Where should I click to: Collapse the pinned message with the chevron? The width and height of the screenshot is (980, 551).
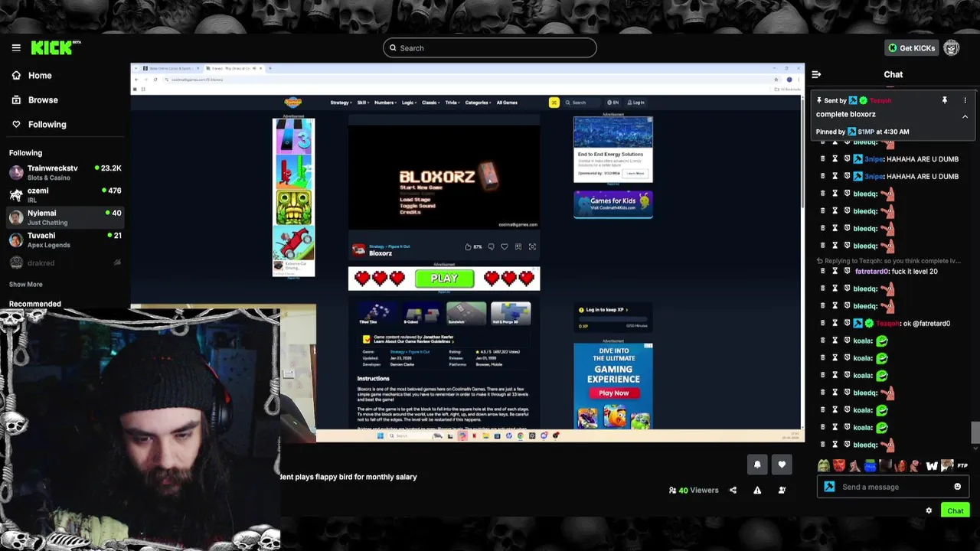point(965,116)
